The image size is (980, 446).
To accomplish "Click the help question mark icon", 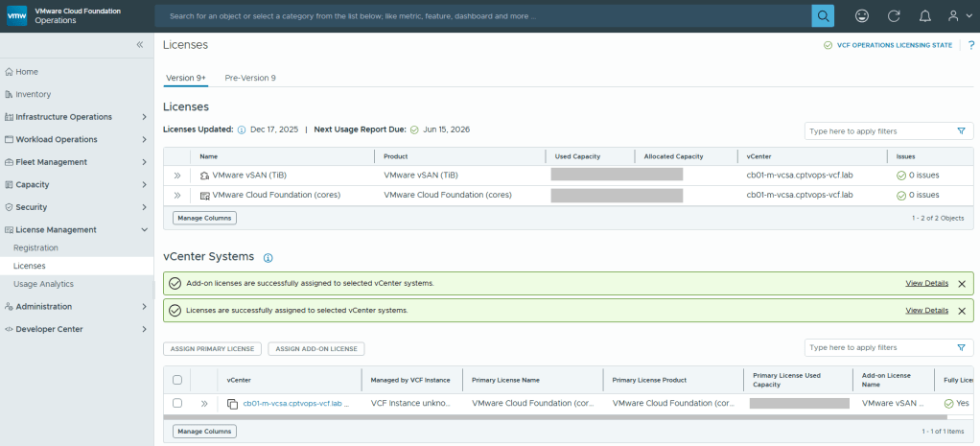I will pos(970,45).
